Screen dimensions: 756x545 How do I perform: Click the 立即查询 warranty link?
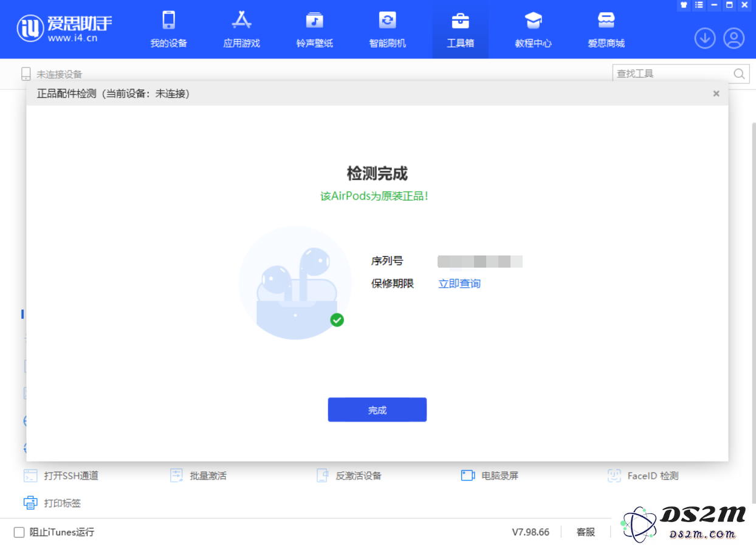coord(459,283)
